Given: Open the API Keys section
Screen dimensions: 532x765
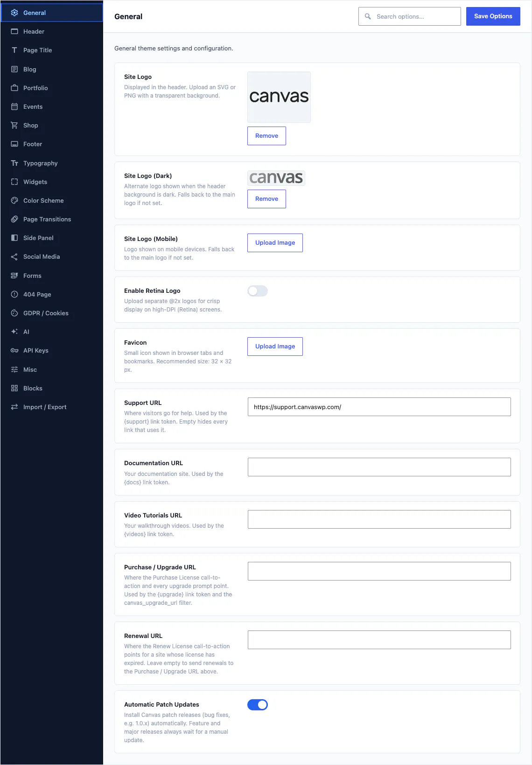Looking at the screenshot, I should 51,350.
